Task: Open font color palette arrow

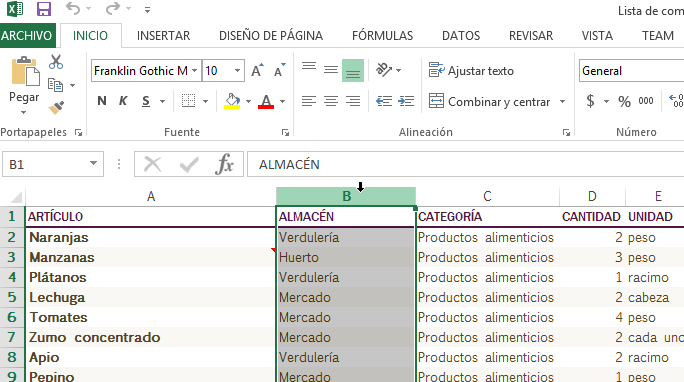Action: point(282,102)
